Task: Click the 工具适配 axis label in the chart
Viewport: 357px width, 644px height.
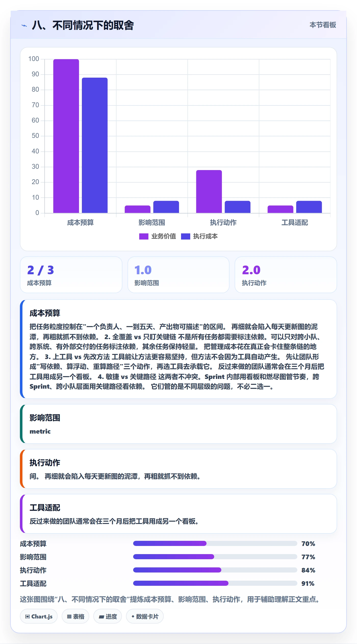Action: (x=295, y=223)
